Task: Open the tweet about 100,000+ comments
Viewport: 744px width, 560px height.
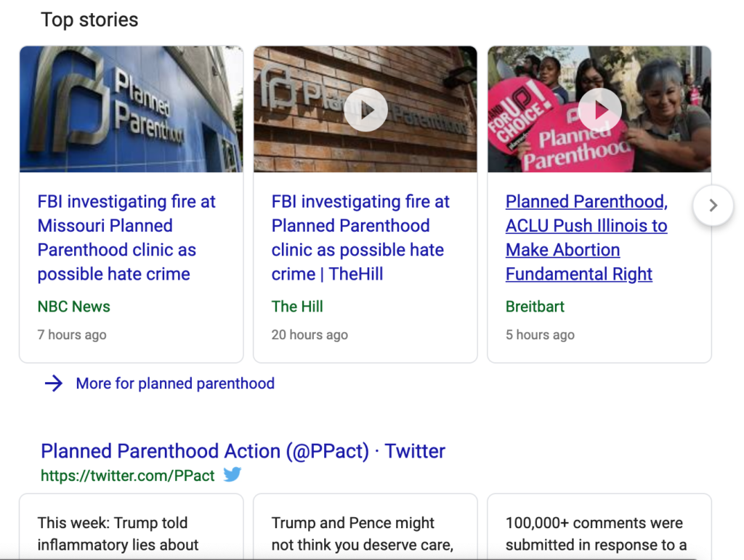Action: [x=599, y=527]
